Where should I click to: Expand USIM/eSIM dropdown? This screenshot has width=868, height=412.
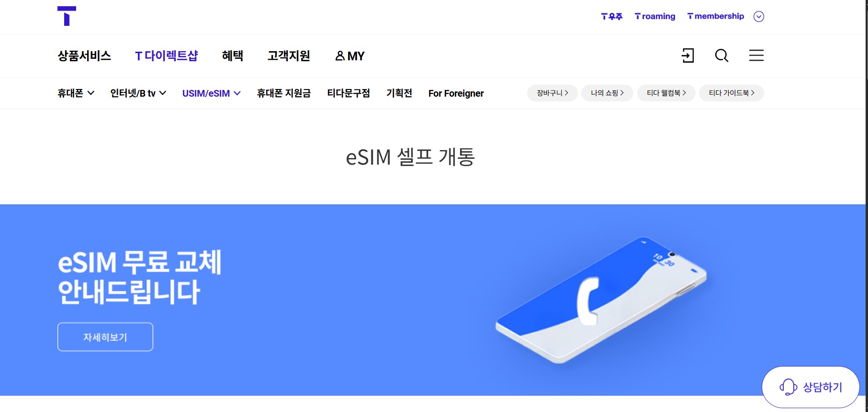[x=211, y=93]
